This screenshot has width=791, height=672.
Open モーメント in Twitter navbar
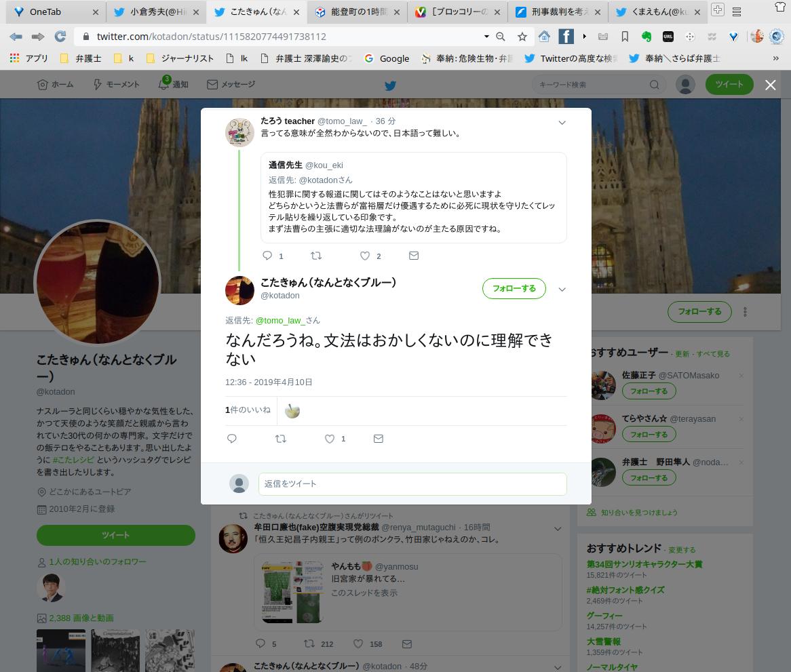(116, 85)
